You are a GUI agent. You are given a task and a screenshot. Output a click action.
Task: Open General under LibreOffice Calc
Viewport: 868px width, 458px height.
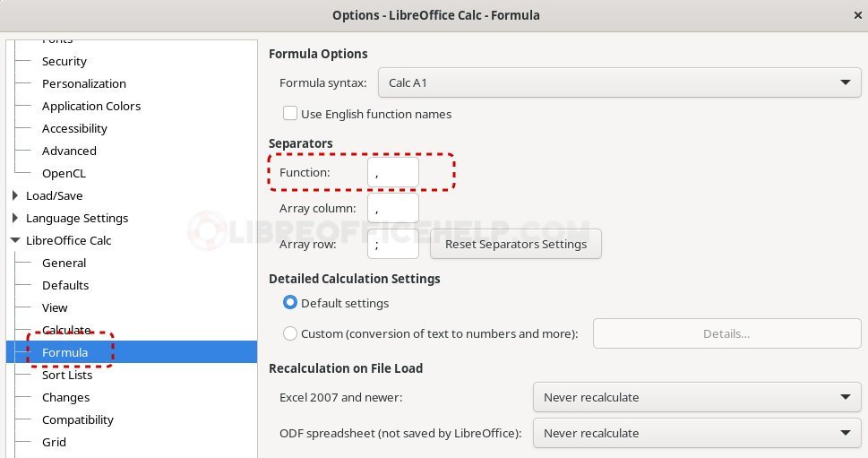[64, 264]
